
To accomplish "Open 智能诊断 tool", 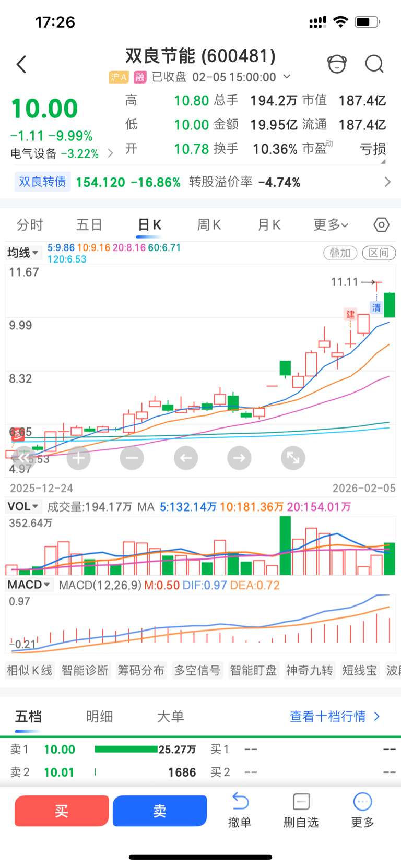I will coord(85,670).
